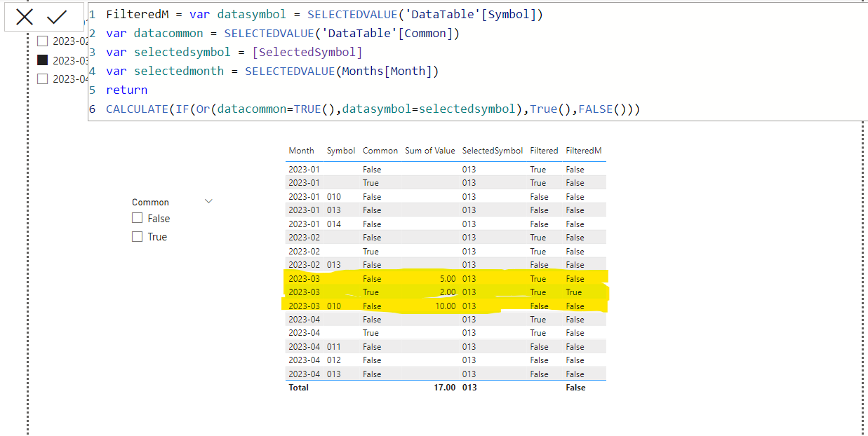Click the False FilteredM value in Total row
This screenshot has height=436, width=868.
pos(575,388)
